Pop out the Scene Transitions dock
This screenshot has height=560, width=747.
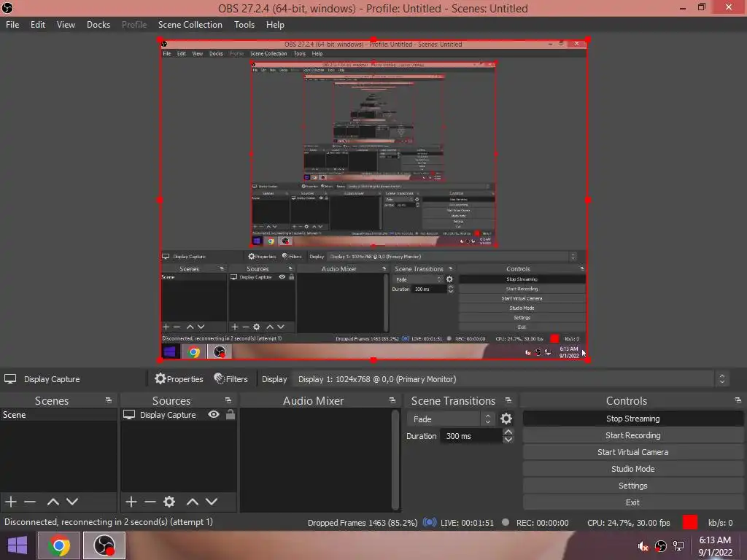coord(508,400)
